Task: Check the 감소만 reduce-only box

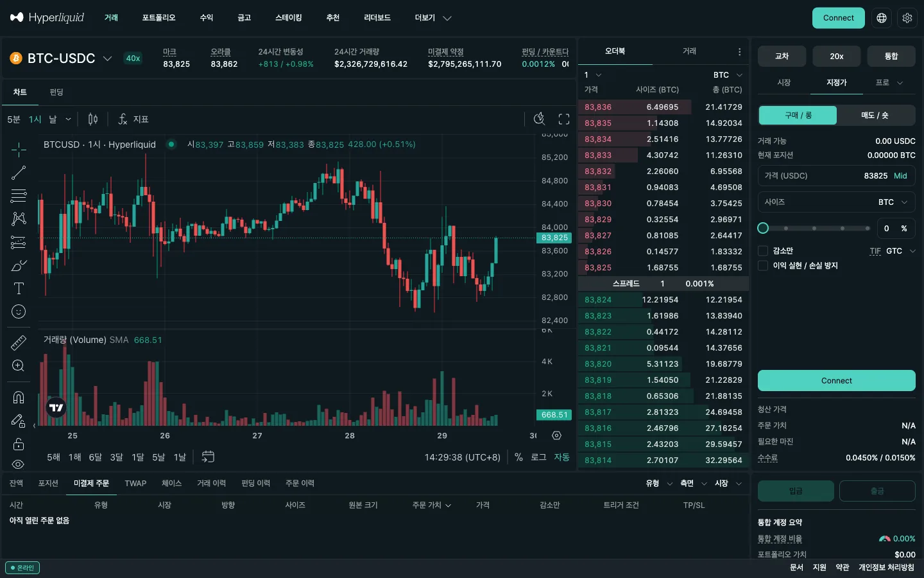Action: tap(763, 250)
